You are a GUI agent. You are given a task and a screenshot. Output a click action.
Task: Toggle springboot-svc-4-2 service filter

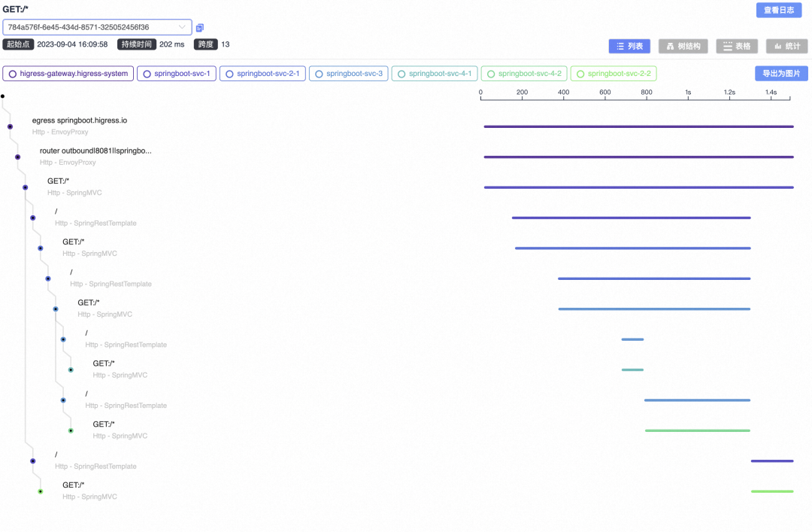click(x=524, y=74)
